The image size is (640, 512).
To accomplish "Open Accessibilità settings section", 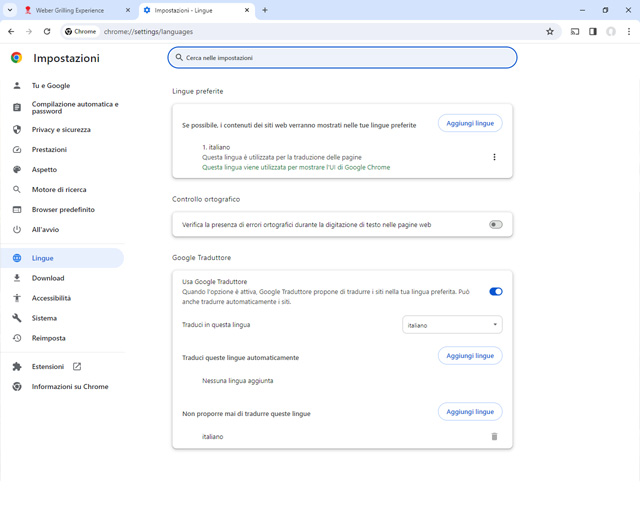I will pos(62,298).
